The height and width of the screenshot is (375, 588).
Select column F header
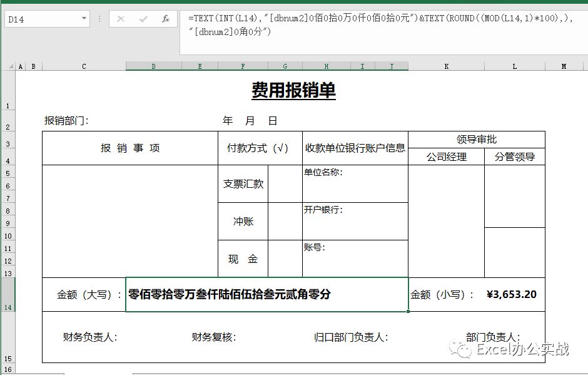pos(243,66)
